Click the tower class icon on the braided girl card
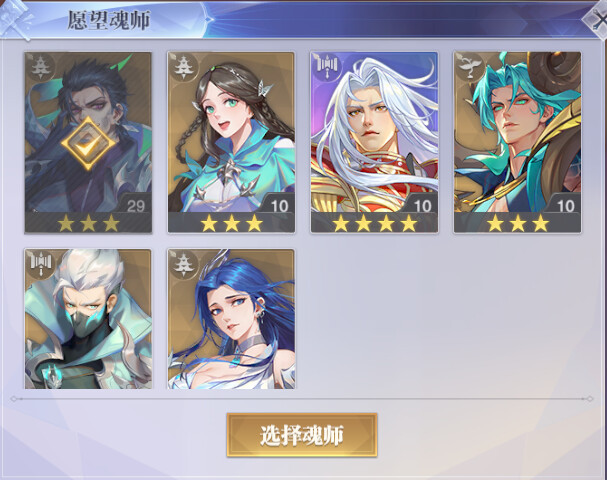This screenshot has width=607, height=480. pyautogui.click(x=183, y=67)
